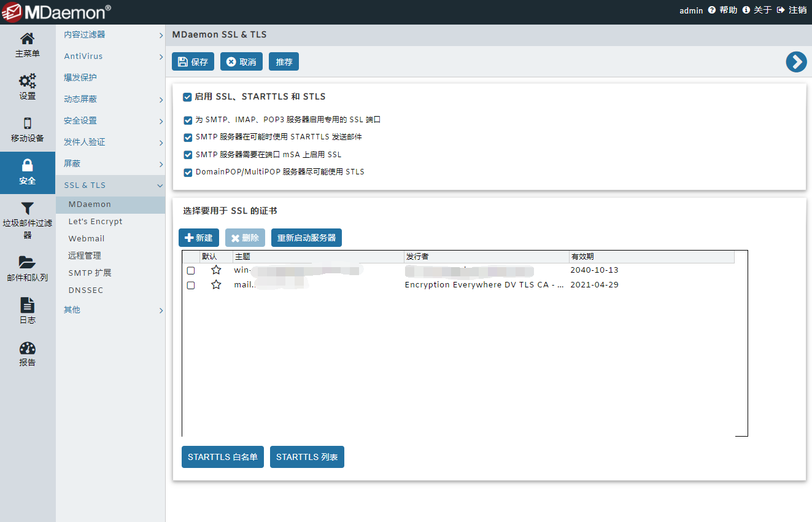812x522 pixels.
Task: Click the MDaemon logo
Action: coord(56,11)
